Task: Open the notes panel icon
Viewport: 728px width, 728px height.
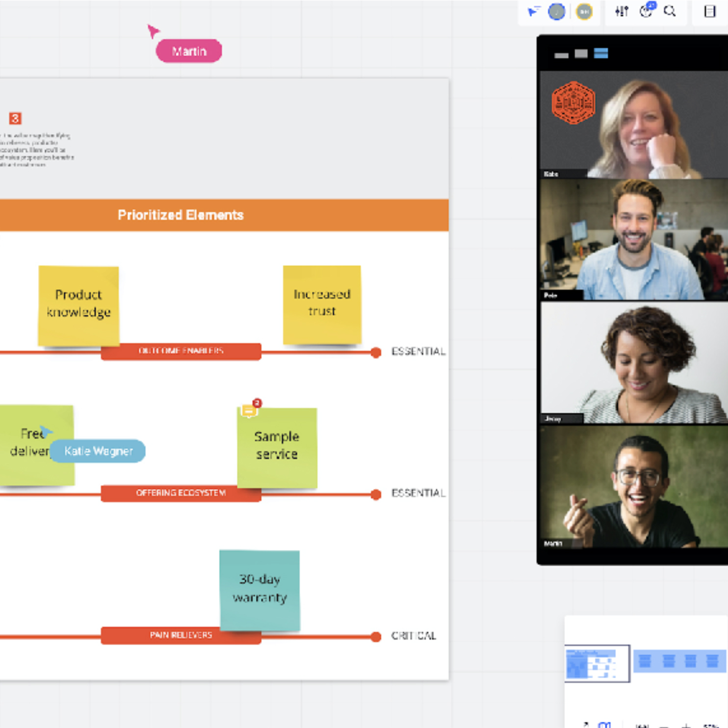Action: click(709, 11)
